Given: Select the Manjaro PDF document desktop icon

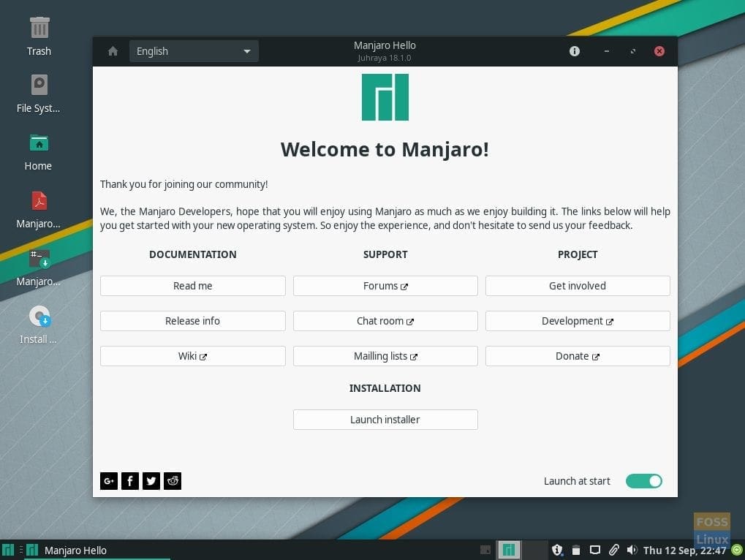Looking at the screenshot, I should (x=39, y=210).
